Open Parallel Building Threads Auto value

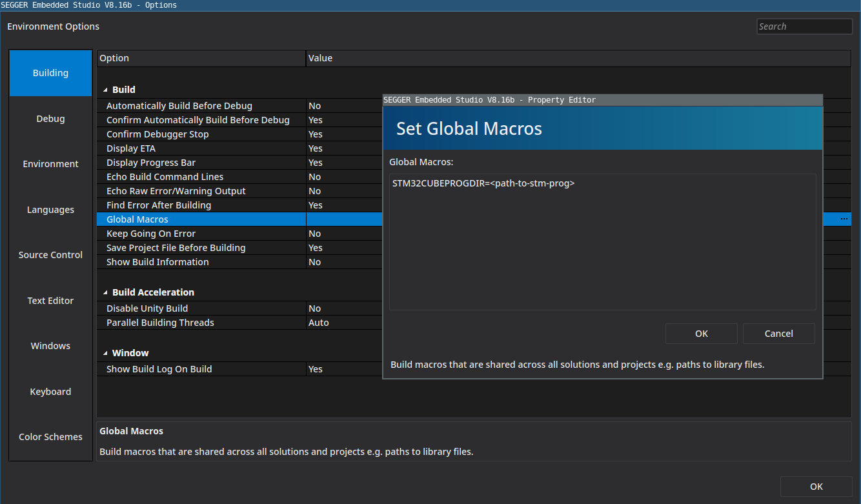coord(342,323)
